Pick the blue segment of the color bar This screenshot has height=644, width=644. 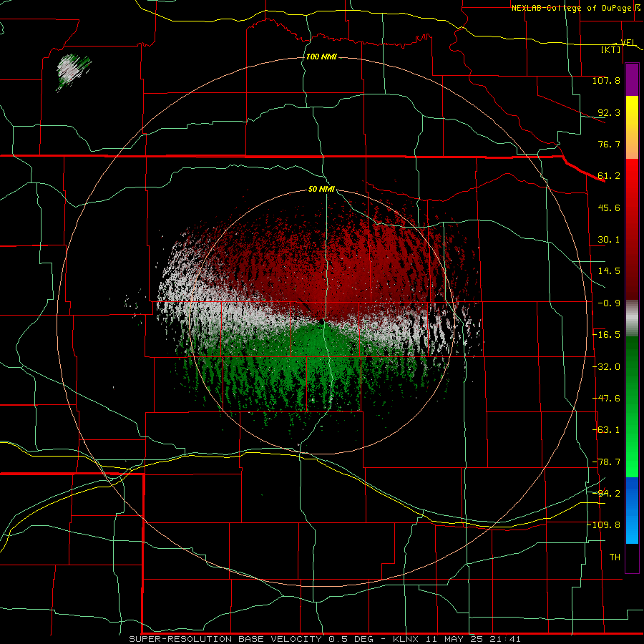[632, 509]
